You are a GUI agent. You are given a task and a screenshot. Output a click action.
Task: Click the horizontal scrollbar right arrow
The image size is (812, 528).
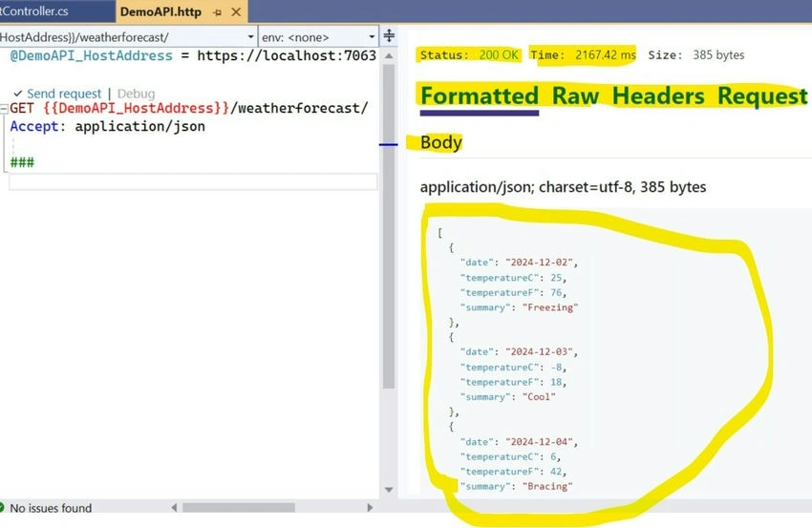pyautogui.click(x=370, y=507)
